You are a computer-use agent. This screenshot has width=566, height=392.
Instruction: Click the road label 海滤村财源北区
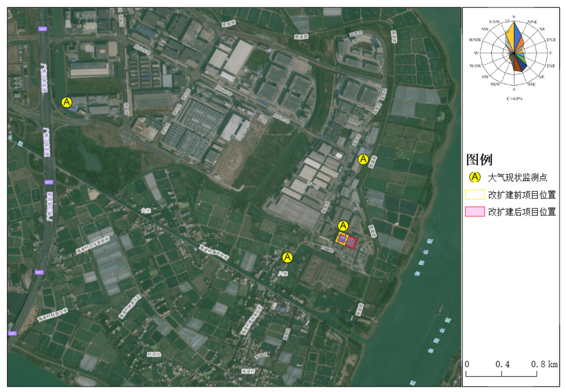pyautogui.click(x=130, y=307)
